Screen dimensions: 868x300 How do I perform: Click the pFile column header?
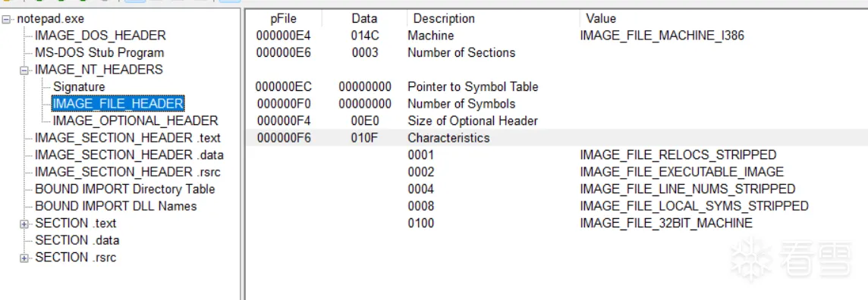pos(284,19)
